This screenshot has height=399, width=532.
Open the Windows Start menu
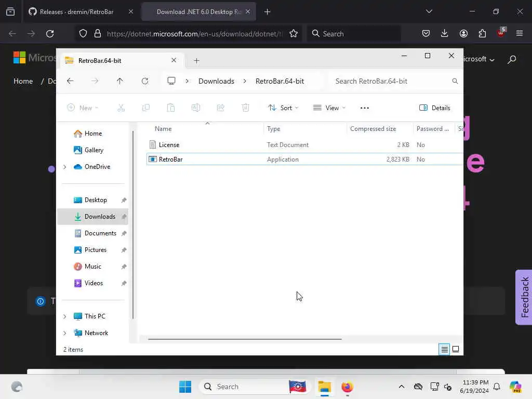click(185, 387)
